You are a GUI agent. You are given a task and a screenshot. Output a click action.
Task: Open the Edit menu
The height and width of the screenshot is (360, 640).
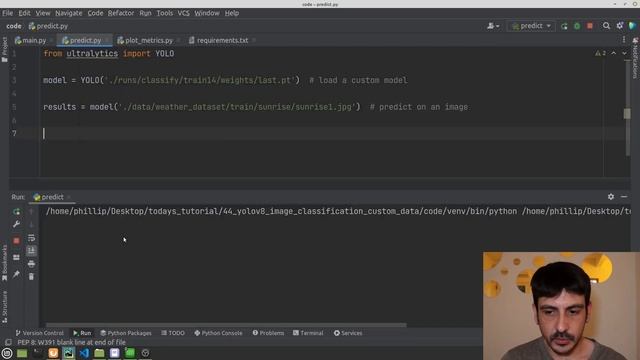click(x=24, y=13)
